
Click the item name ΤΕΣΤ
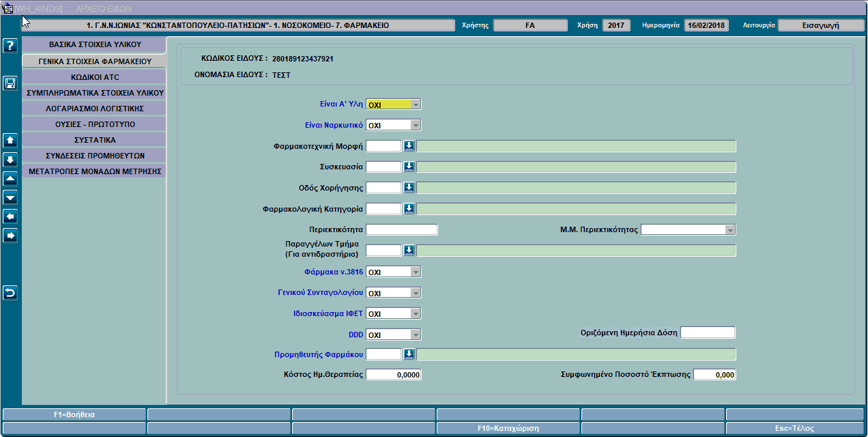click(281, 75)
